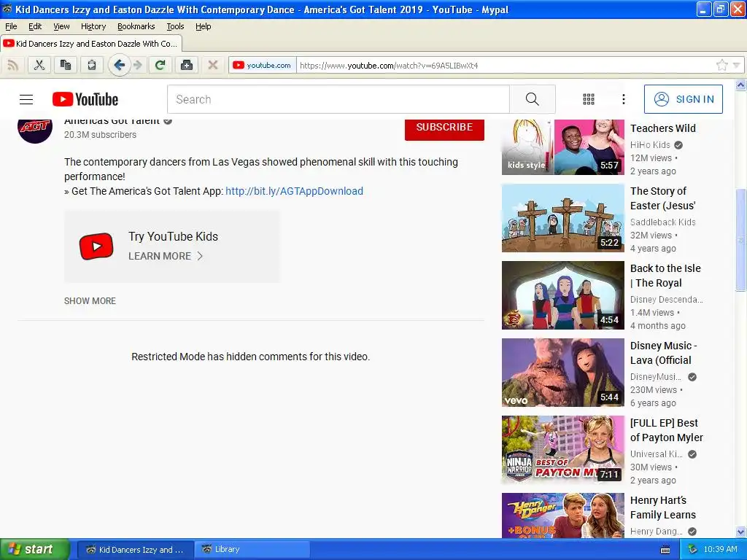Open Teachers Wild video thumbnail
Screen dimensions: 747x560
pyautogui.click(x=562, y=147)
